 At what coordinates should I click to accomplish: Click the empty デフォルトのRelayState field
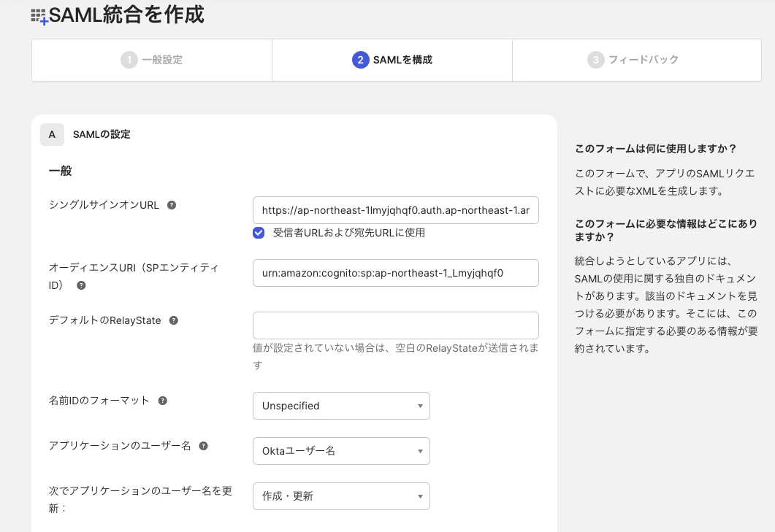click(x=396, y=325)
